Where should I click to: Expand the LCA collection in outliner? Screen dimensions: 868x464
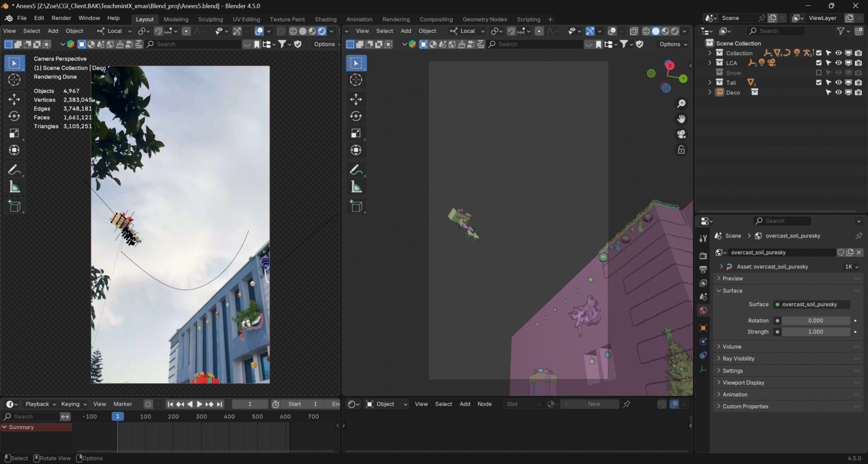pyautogui.click(x=710, y=63)
